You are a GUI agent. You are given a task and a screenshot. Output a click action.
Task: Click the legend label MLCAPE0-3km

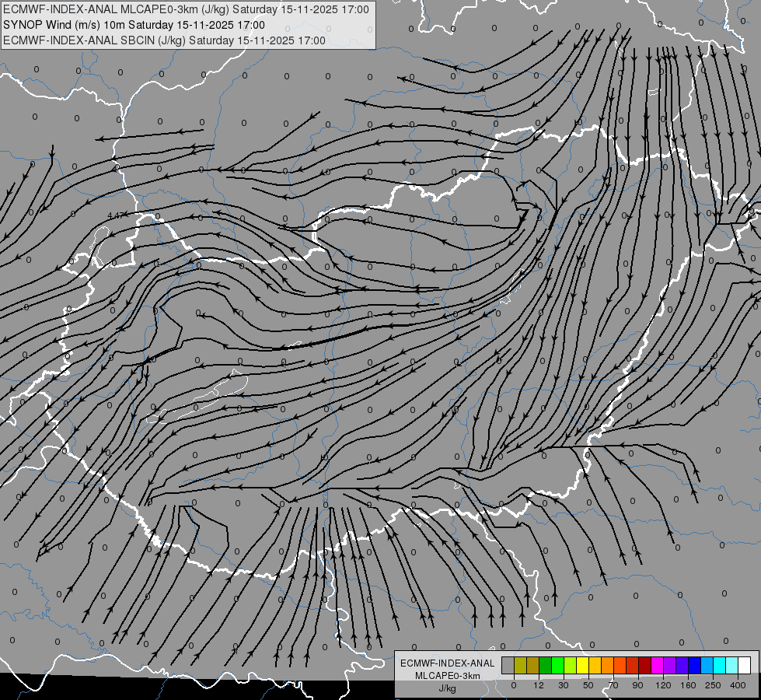point(448,676)
